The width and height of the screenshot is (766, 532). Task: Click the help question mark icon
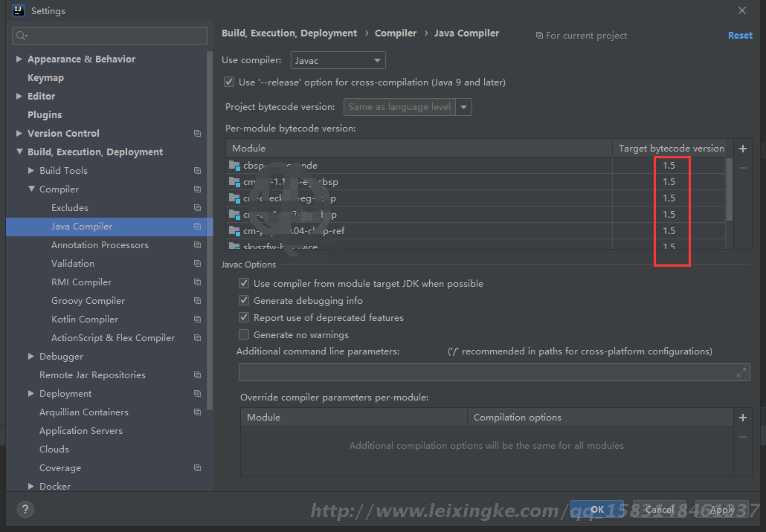point(25,510)
